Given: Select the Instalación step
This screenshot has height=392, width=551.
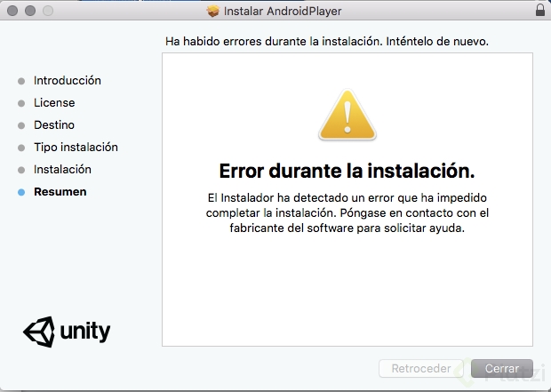Looking at the screenshot, I should coord(62,170).
